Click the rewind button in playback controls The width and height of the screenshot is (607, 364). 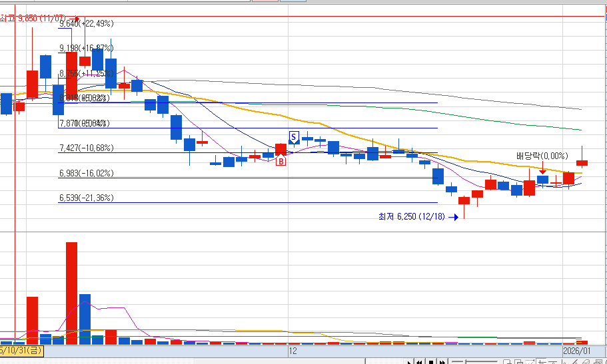click(419, 361)
